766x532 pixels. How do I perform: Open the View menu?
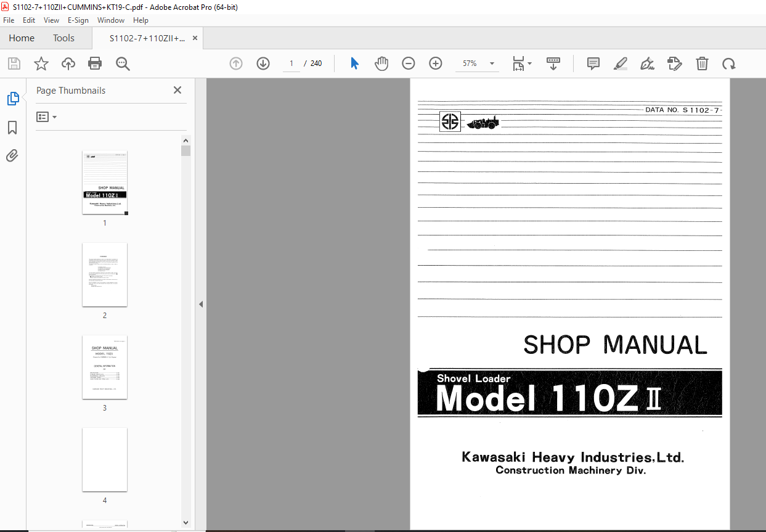pyautogui.click(x=52, y=20)
